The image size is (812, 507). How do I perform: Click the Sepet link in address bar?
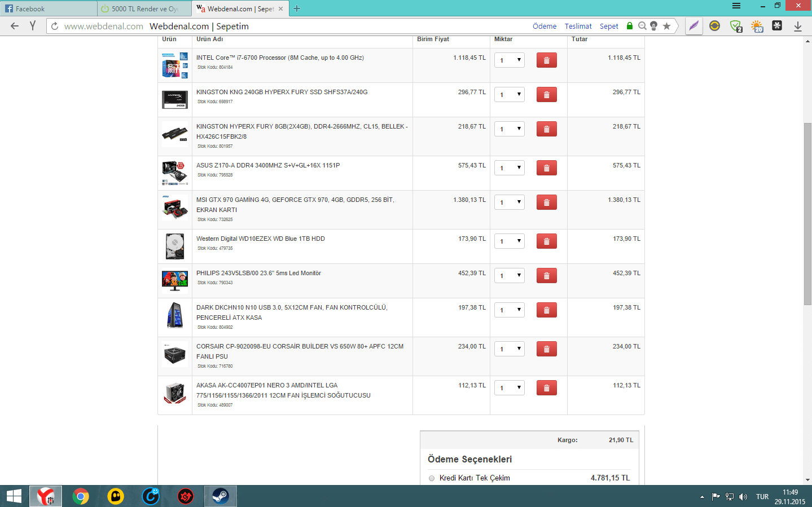[x=609, y=26]
